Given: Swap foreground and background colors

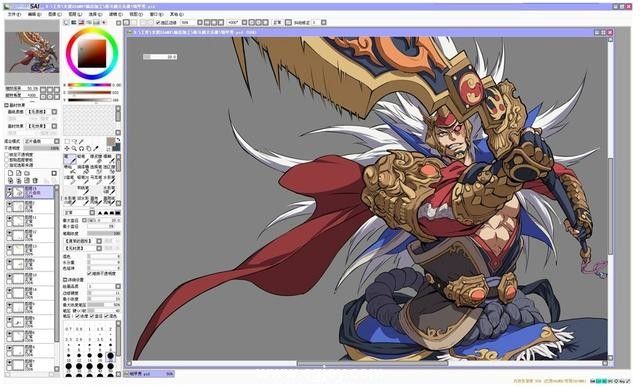Looking at the screenshot, I should point(118,140).
